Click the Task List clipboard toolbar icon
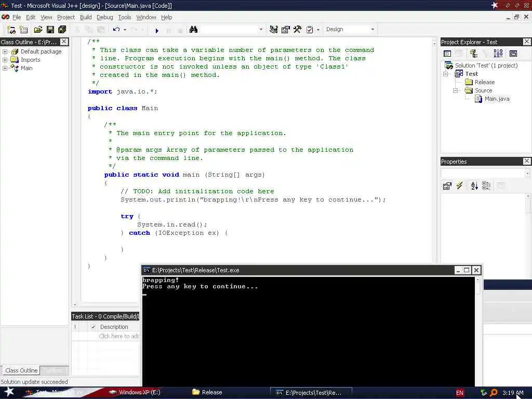The image size is (532, 399). coord(310,30)
